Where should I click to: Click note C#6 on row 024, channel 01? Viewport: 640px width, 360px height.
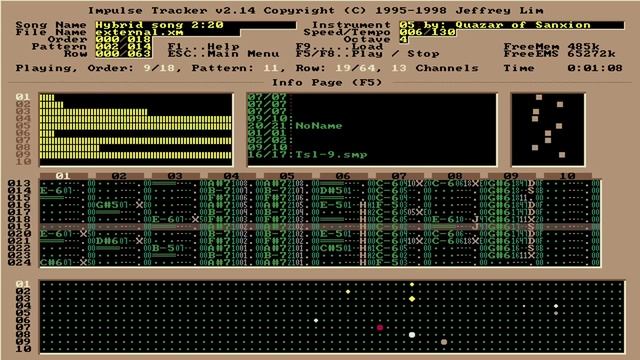pyautogui.click(x=51, y=262)
